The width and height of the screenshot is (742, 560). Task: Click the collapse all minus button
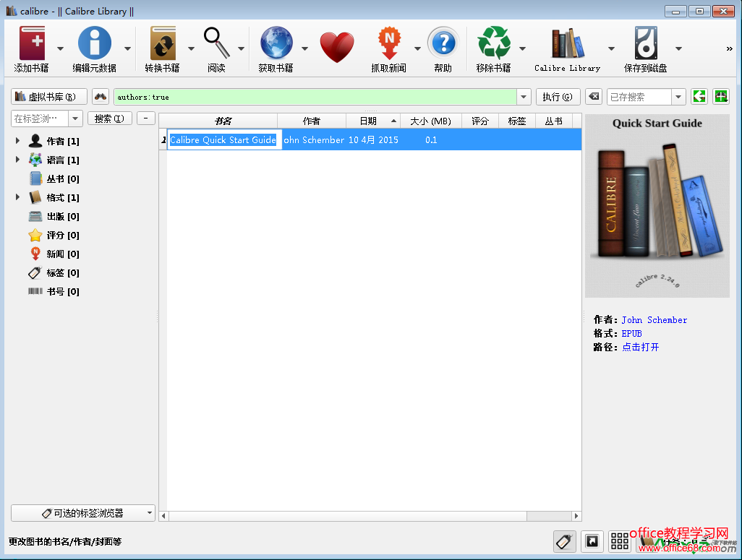(x=146, y=119)
